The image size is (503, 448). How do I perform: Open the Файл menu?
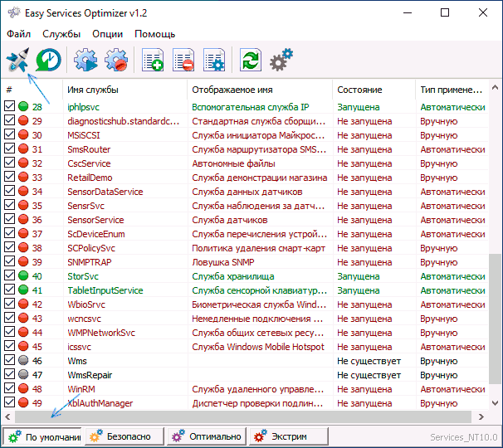coord(18,34)
